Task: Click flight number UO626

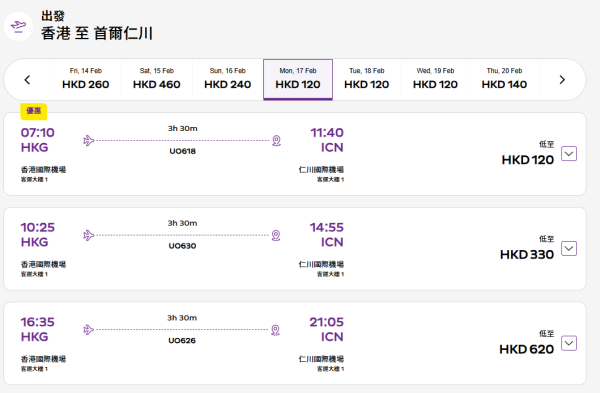Action: pos(182,341)
